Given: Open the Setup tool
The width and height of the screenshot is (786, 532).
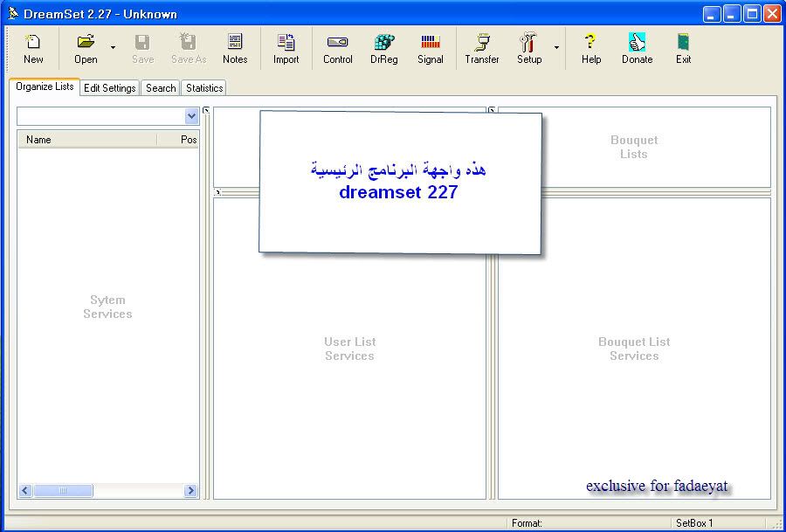Looking at the screenshot, I should coord(529,49).
